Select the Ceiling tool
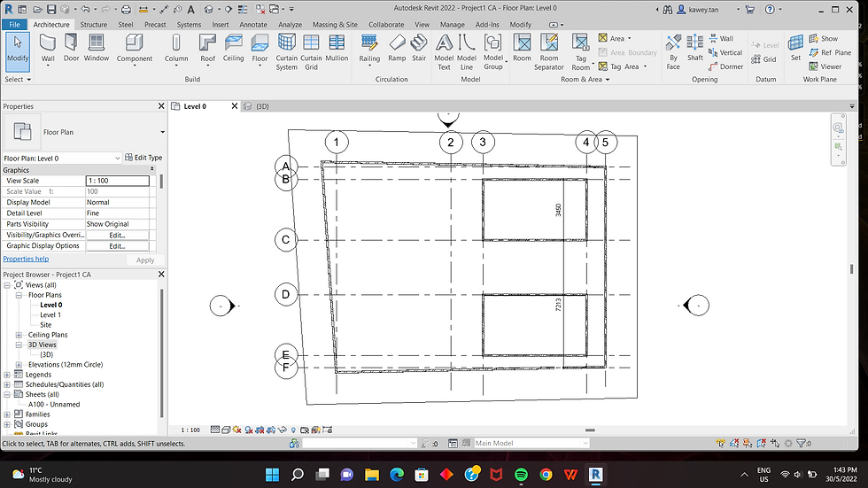Screen dimensions: 868x488 click(233, 48)
